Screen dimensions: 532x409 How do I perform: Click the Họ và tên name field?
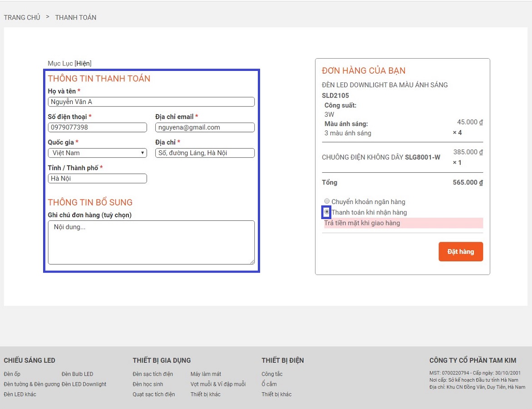[151, 102]
